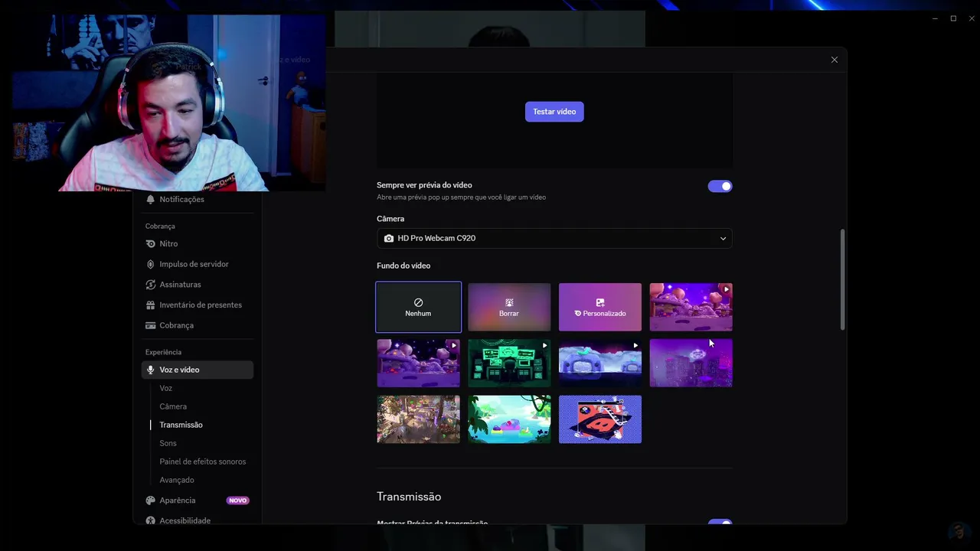Open the Cobrança item with card icon
Screen dimensions: 980x551
click(x=198, y=325)
